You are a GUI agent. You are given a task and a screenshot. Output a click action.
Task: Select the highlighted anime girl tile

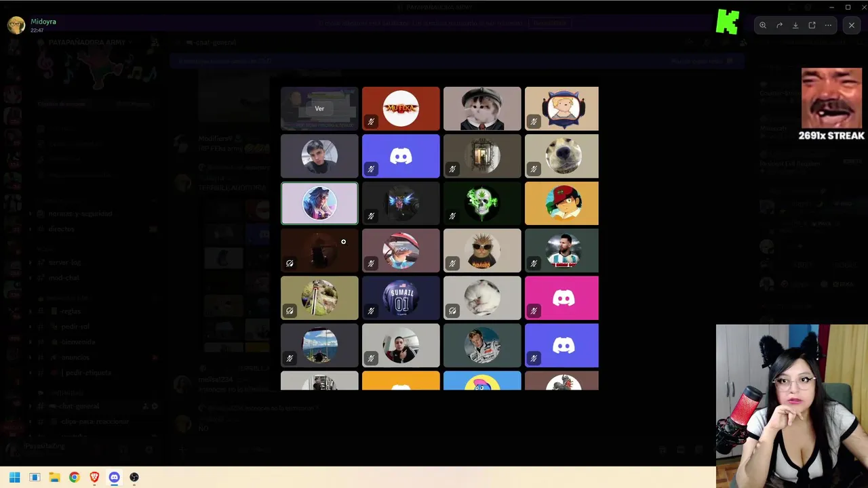point(319,203)
